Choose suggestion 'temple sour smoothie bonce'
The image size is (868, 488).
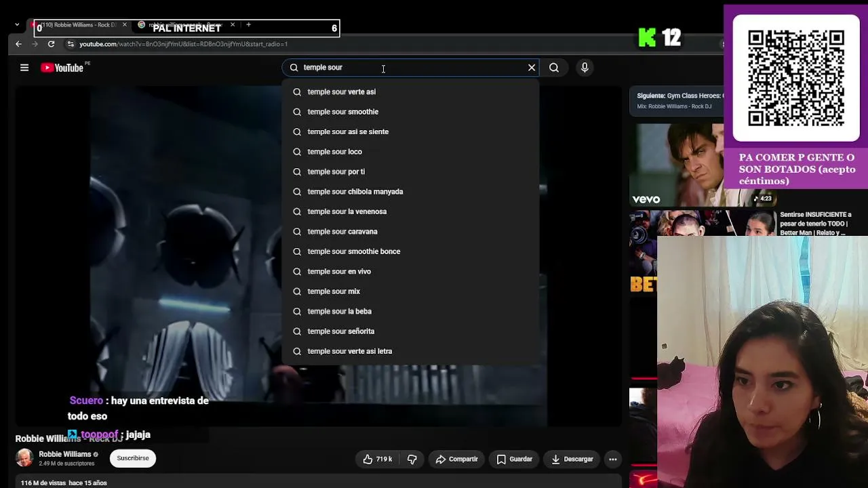tap(411, 251)
